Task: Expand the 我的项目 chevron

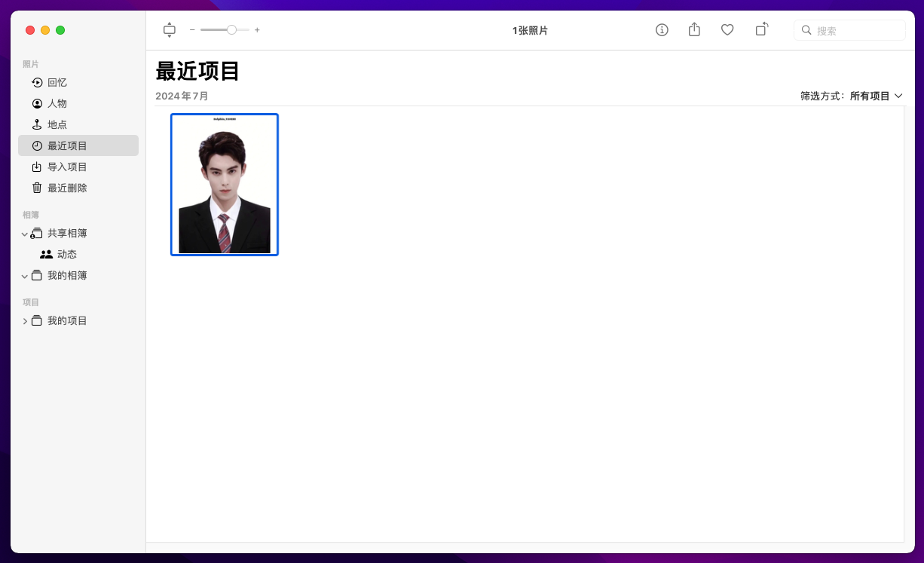Action: [x=25, y=321]
